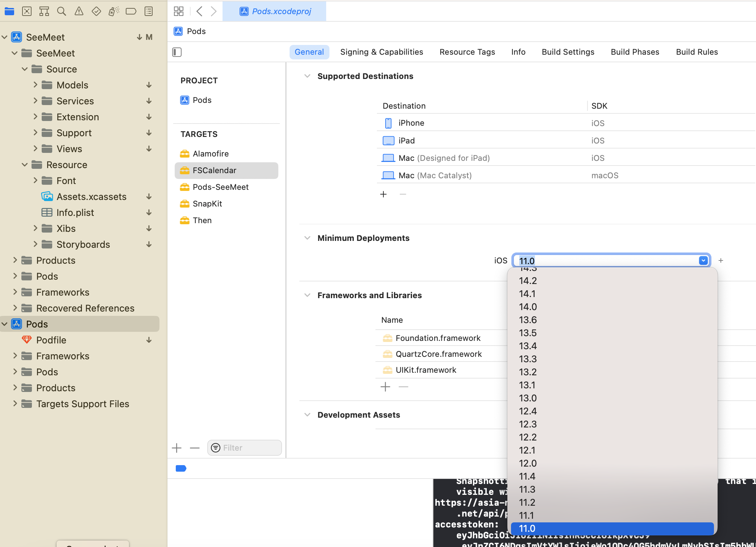Open the Issue navigator warning icon
Viewport: 756px width, 547px height.
pos(79,11)
